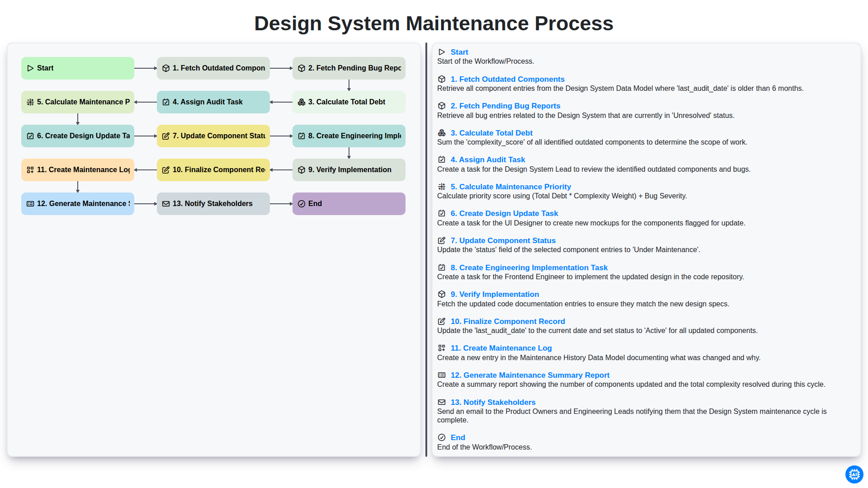Click play icon beside Start in list
868x488 pixels.
pyautogui.click(x=442, y=52)
